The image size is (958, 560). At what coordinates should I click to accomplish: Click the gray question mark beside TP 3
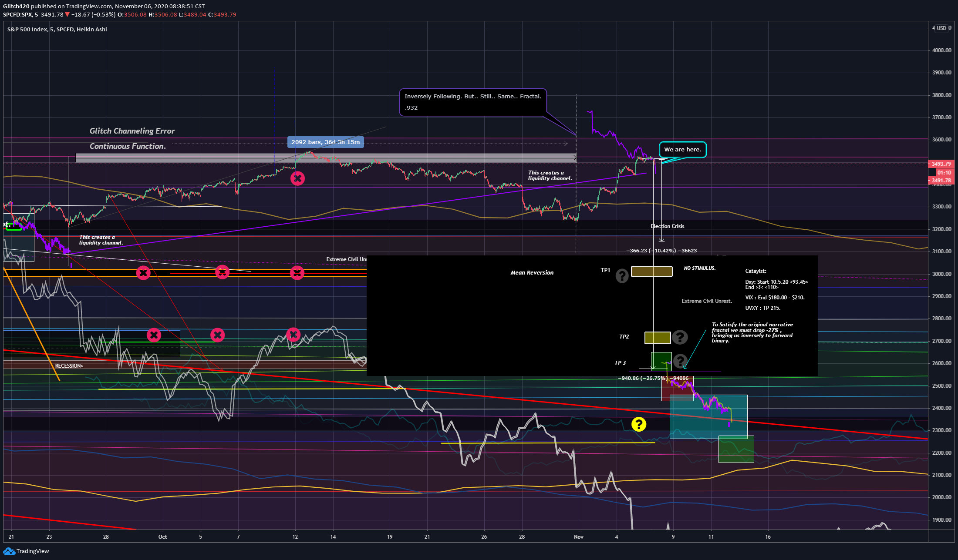[x=680, y=361]
